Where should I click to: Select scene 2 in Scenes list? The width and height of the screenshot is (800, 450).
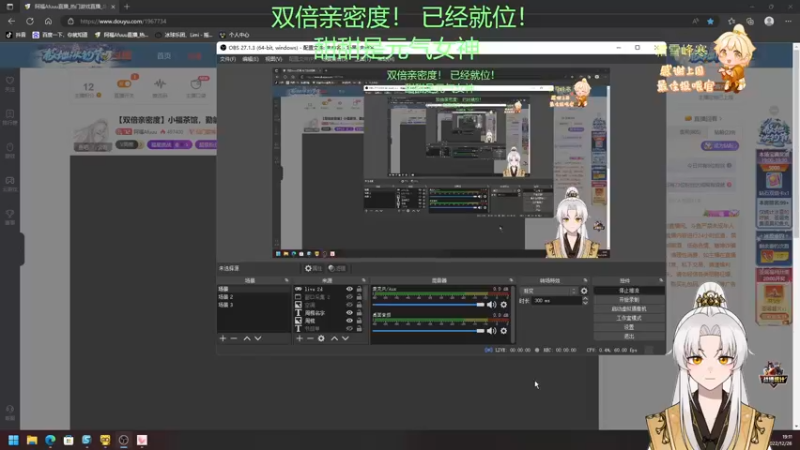click(x=254, y=297)
